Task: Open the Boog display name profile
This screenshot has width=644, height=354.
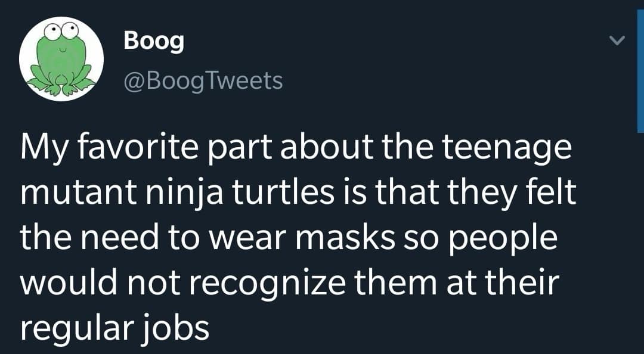Action: (154, 41)
